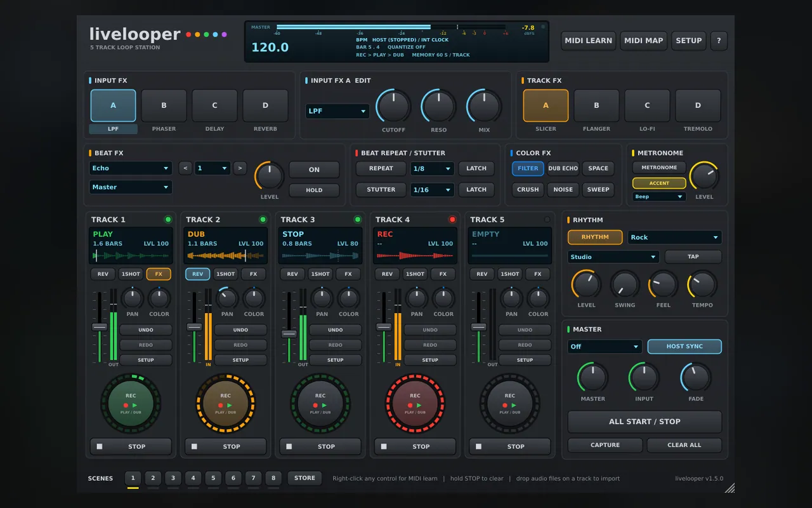Click the RESO knob
Screen dimensions: 812x508
(438, 106)
